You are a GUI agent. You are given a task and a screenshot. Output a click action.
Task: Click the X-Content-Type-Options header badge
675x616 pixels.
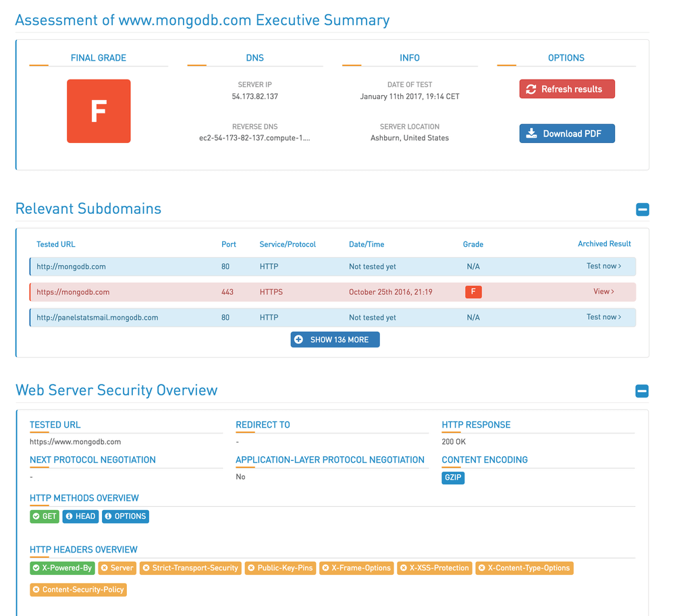(524, 568)
